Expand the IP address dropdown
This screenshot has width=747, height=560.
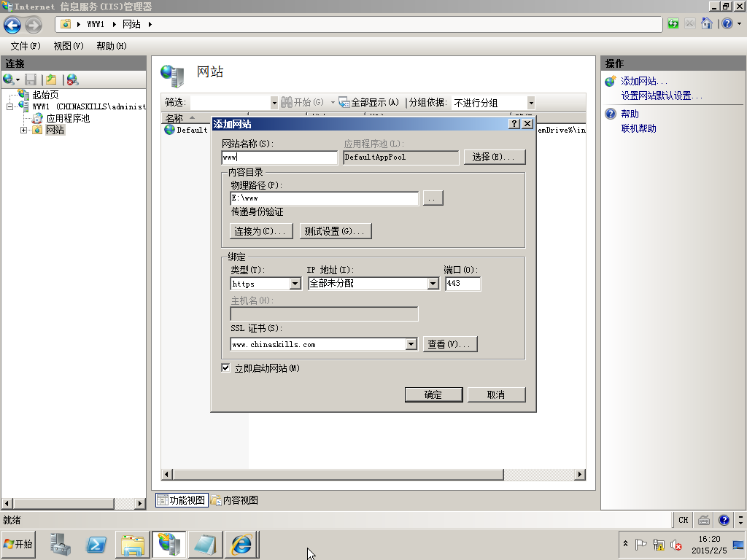433,284
